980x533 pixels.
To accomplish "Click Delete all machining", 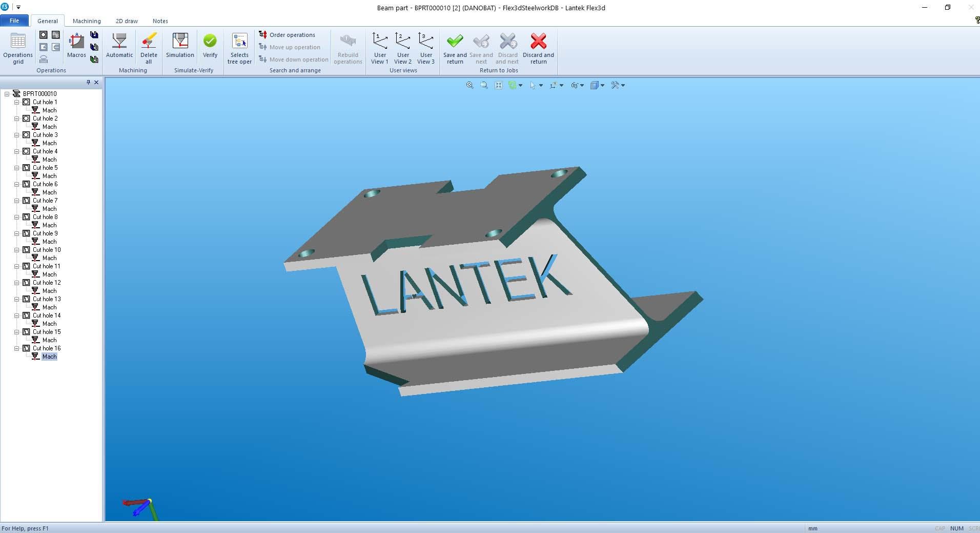I will coord(149,49).
